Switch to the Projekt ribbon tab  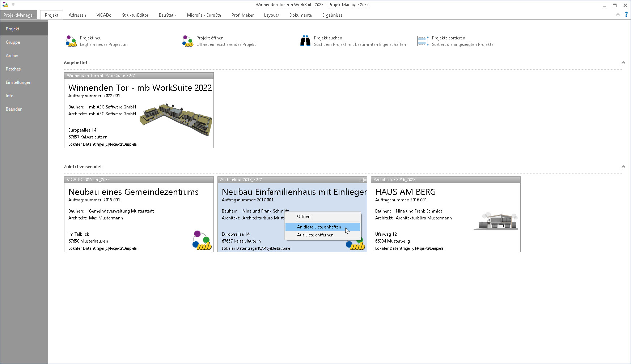click(51, 15)
